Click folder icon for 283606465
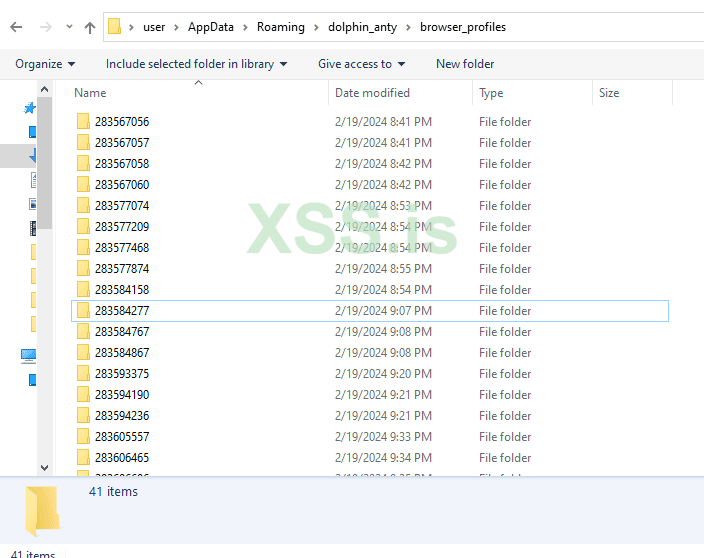This screenshot has height=558, width=704. click(83, 457)
